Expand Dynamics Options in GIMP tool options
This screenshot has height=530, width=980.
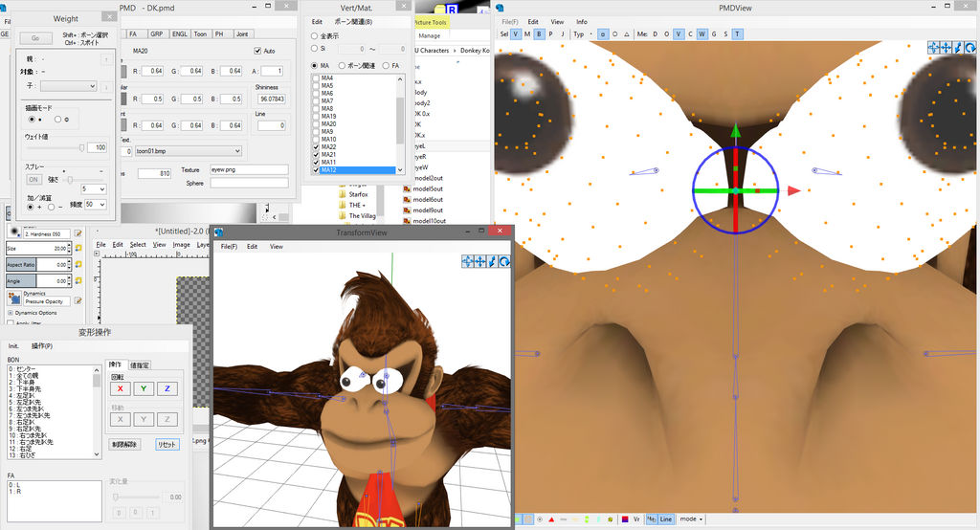coord(11,313)
